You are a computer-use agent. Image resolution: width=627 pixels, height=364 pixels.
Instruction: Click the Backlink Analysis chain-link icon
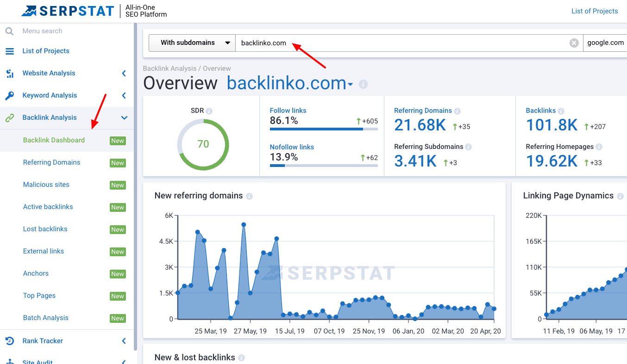(9, 117)
